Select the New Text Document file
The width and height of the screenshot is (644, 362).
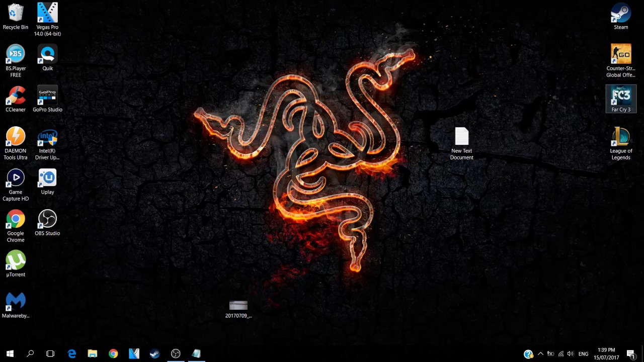(461, 143)
